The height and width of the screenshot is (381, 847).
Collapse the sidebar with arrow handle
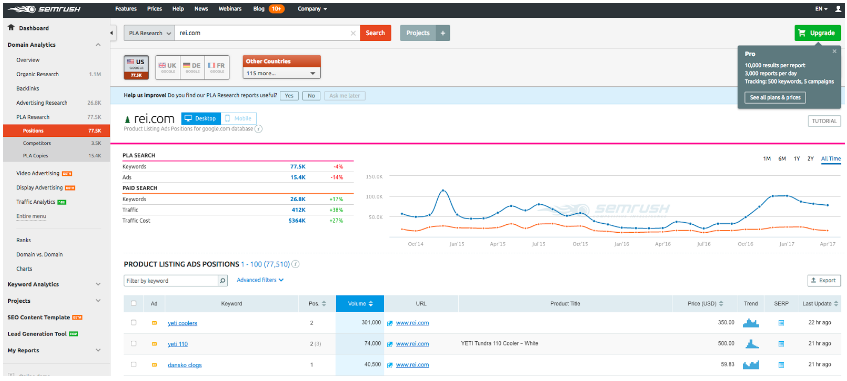(111, 33)
